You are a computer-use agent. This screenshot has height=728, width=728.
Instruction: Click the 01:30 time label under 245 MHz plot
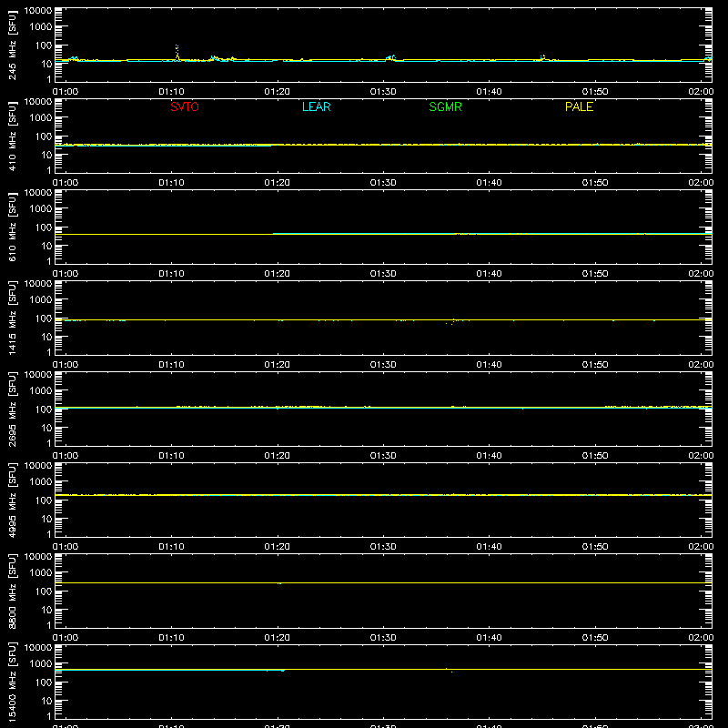click(x=383, y=92)
